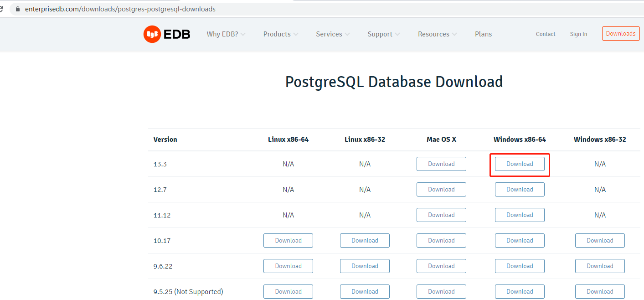Open the Contact link
This screenshot has height=300, width=644.
pyautogui.click(x=546, y=34)
